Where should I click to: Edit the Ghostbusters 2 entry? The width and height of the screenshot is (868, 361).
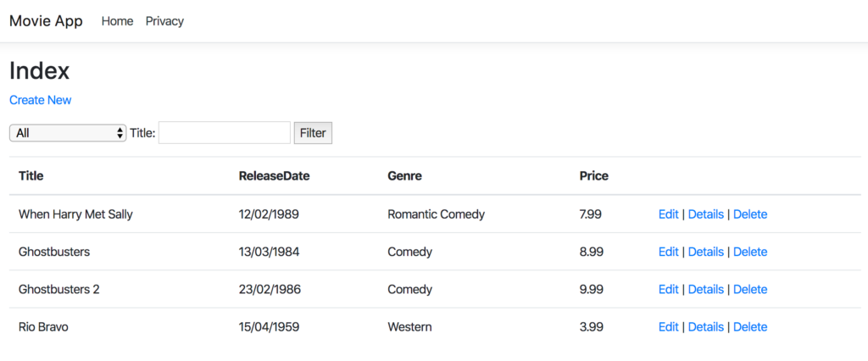click(668, 290)
